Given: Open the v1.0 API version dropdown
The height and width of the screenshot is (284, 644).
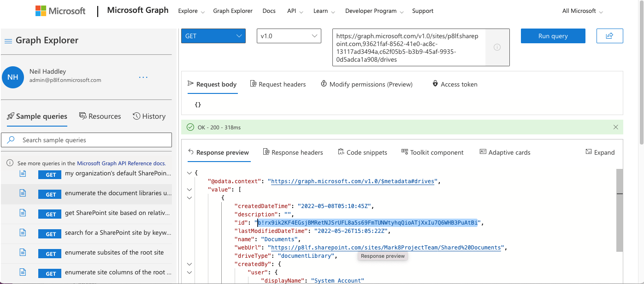Looking at the screenshot, I should coord(289,36).
